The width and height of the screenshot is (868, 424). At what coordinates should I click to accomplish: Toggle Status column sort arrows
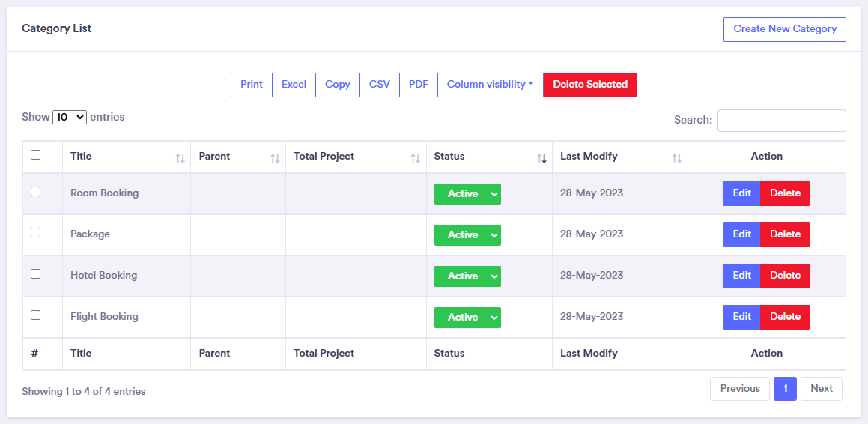click(x=541, y=158)
